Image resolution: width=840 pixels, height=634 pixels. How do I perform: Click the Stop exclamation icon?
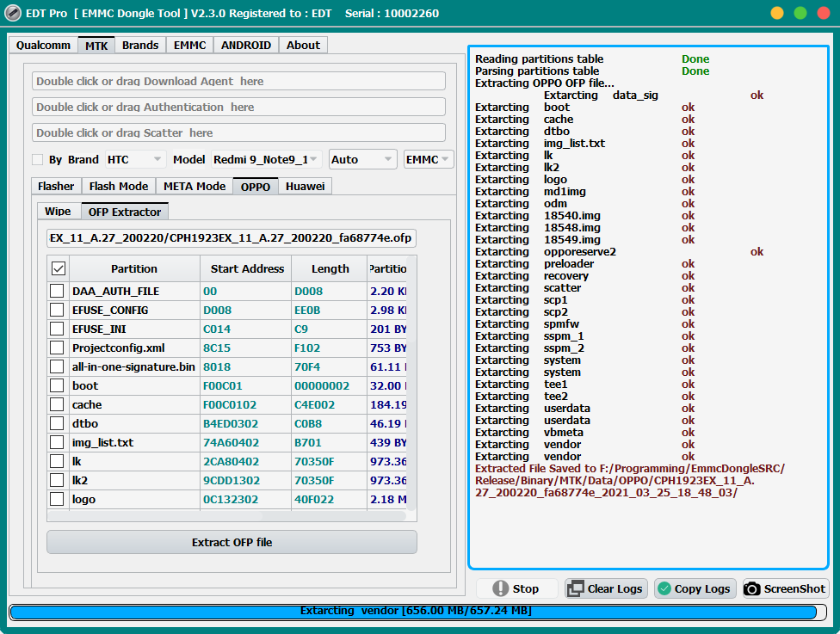[500, 588]
